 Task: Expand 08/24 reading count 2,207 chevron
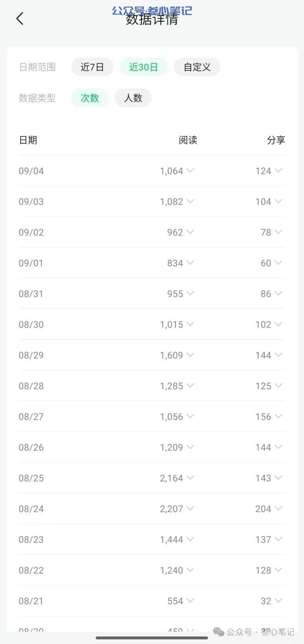coord(190,508)
